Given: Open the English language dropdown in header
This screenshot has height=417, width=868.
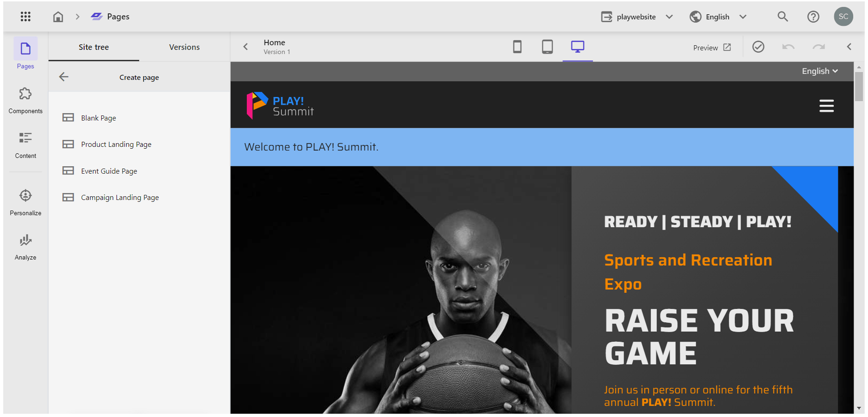Looking at the screenshot, I should click(718, 17).
